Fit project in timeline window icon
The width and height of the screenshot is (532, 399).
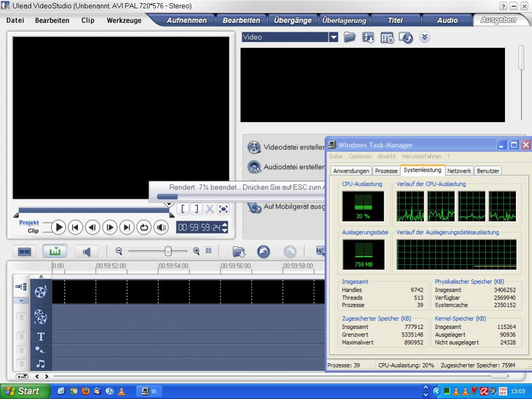pyautogui.click(x=209, y=251)
